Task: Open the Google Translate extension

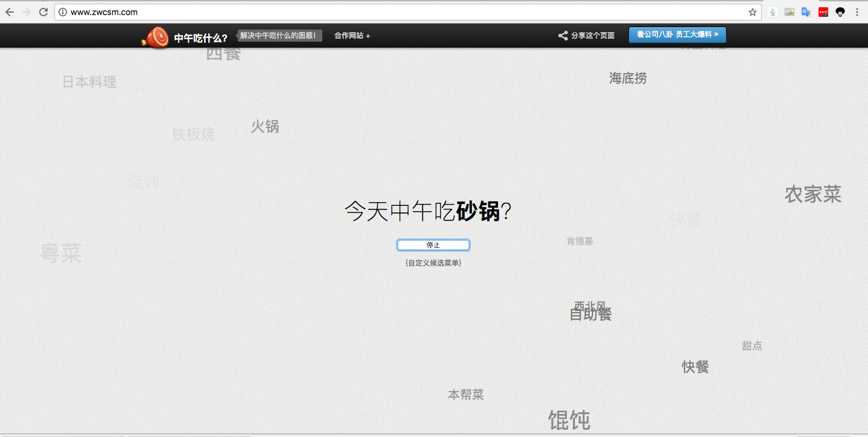Action: 806,12
